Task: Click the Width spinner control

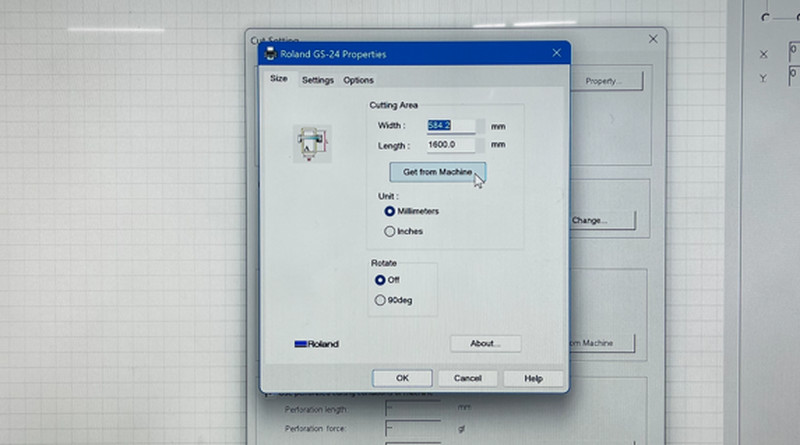Action: coord(480,126)
